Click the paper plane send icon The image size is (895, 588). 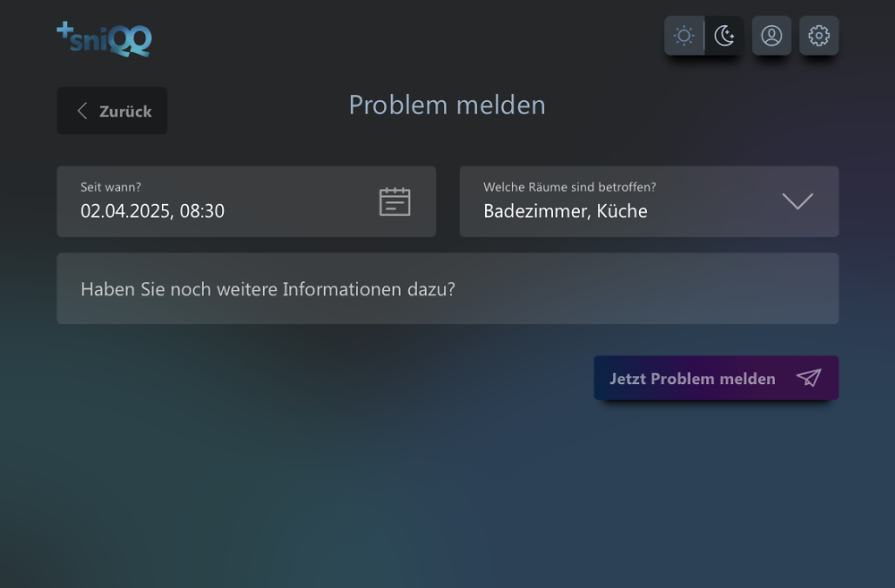click(x=808, y=378)
